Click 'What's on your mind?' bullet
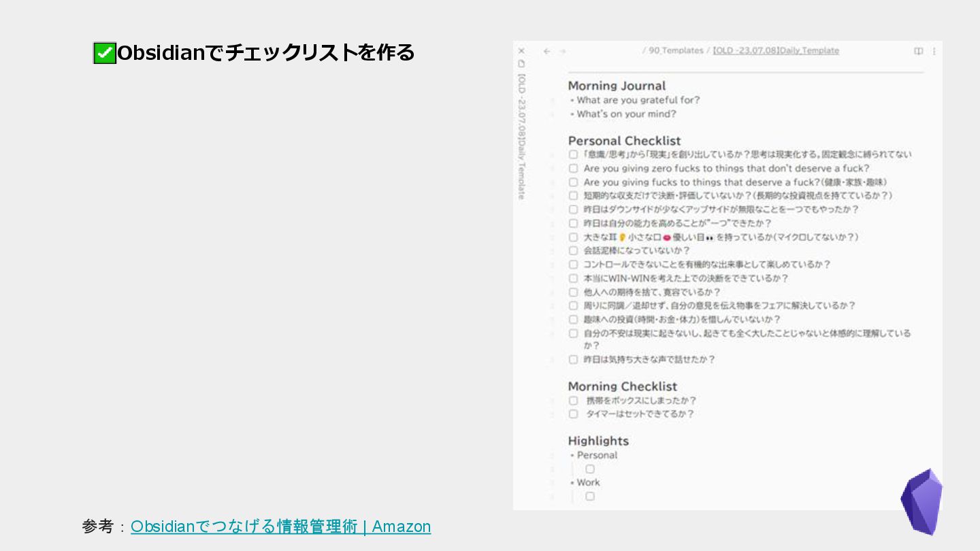980x551 pixels. coord(626,114)
